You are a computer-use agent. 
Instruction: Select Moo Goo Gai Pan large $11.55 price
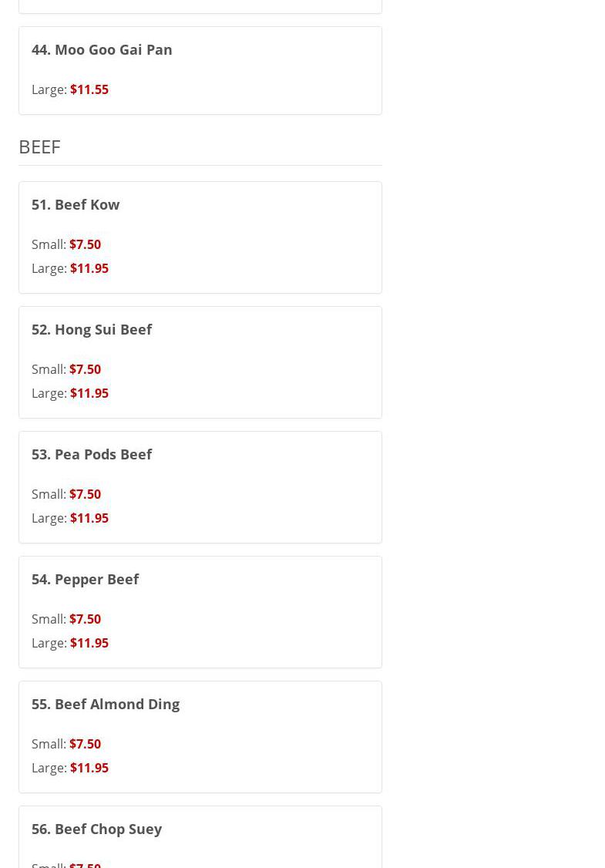(x=89, y=89)
